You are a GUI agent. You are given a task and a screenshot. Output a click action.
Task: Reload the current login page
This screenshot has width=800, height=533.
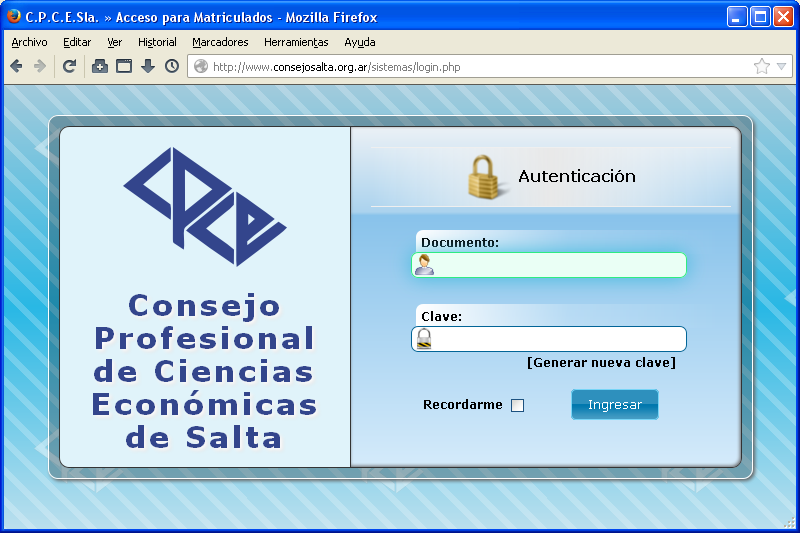(x=69, y=66)
